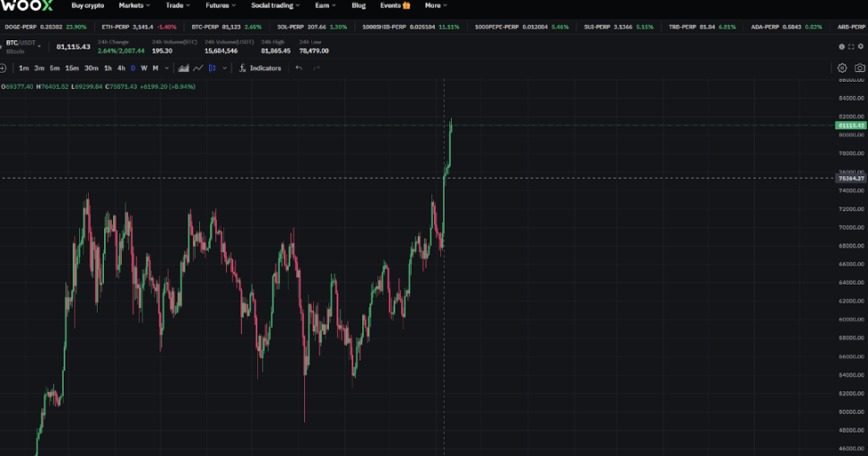Switch to the 4h timeframe
The width and height of the screenshot is (868, 456).
121,68
